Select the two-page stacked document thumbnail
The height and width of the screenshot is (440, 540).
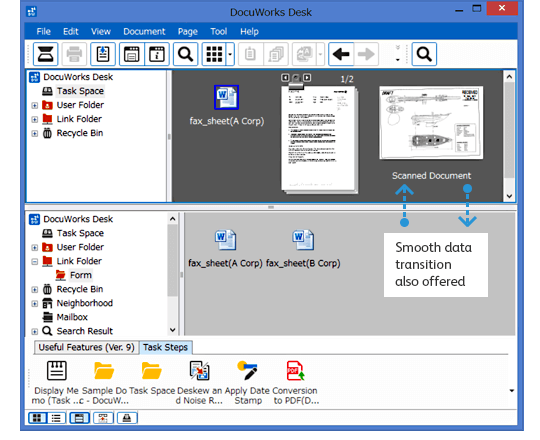point(319,139)
